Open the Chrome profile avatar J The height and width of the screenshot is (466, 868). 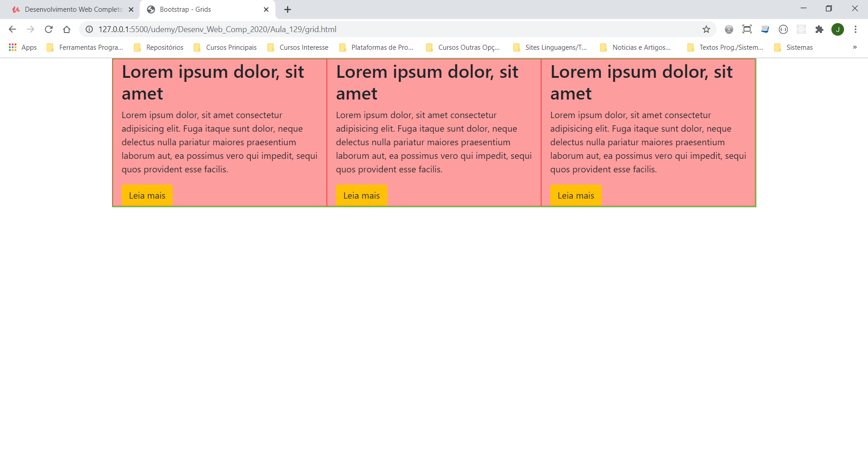(x=838, y=29)
